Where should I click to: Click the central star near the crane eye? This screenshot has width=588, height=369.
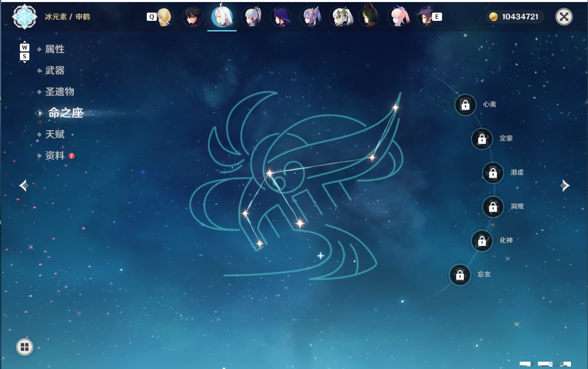point(270,174)
